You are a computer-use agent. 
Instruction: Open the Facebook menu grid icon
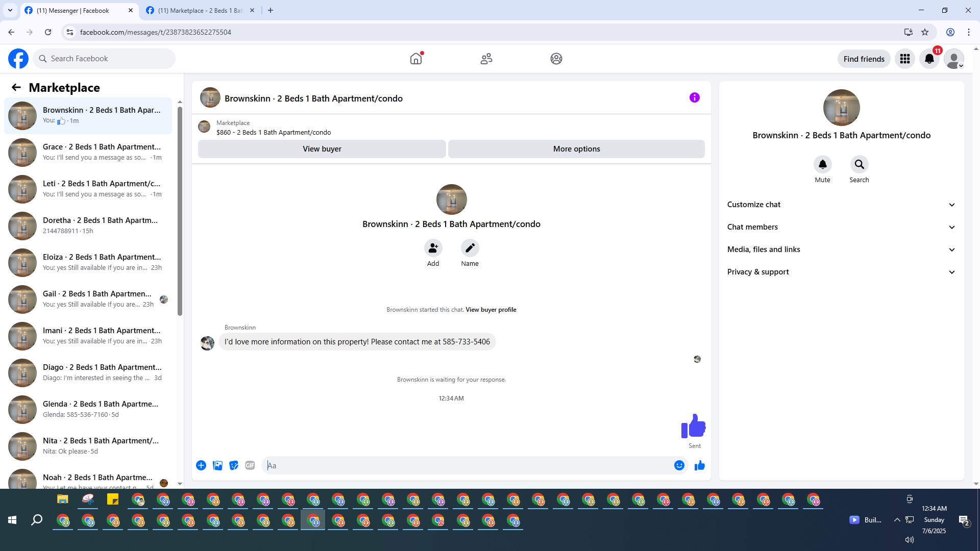click(904, 59)
